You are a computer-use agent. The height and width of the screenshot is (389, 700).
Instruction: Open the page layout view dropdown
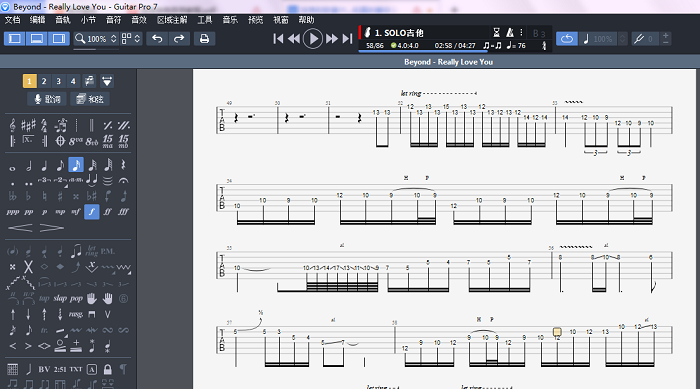click(131, 39)
